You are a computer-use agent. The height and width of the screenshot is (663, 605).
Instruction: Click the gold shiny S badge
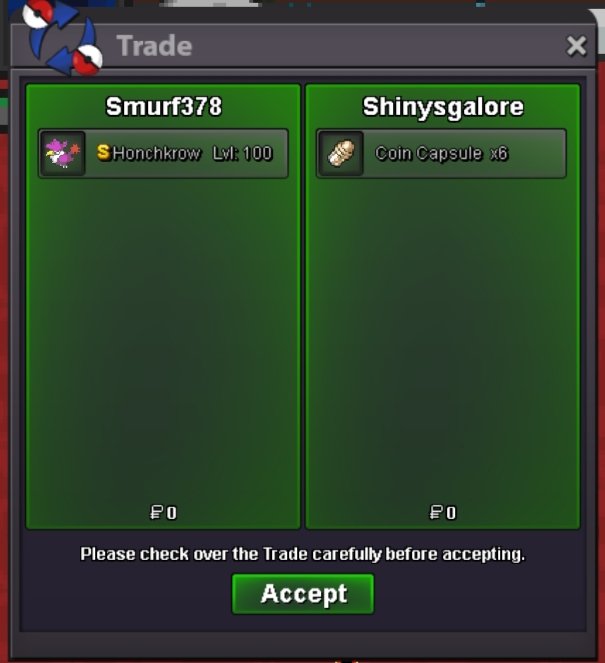(104, 152)
